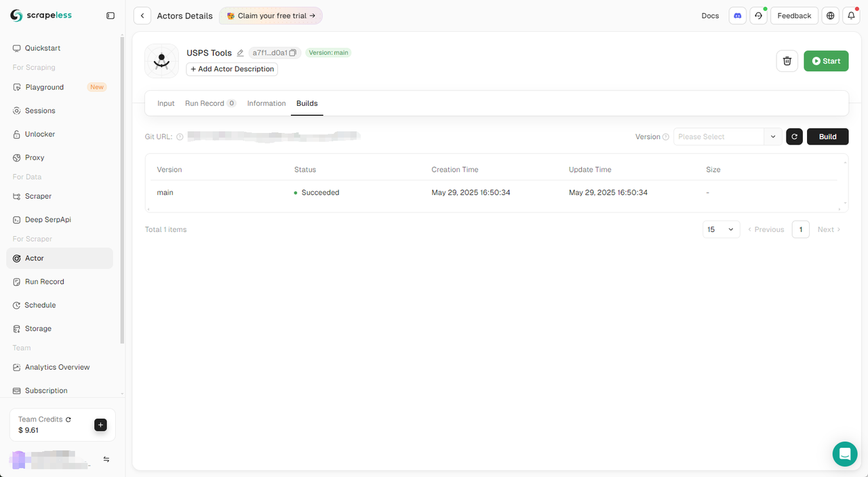Click the New badge beside Playground
The width and height of the screenshot is (868, 477).
click(97, 87)
